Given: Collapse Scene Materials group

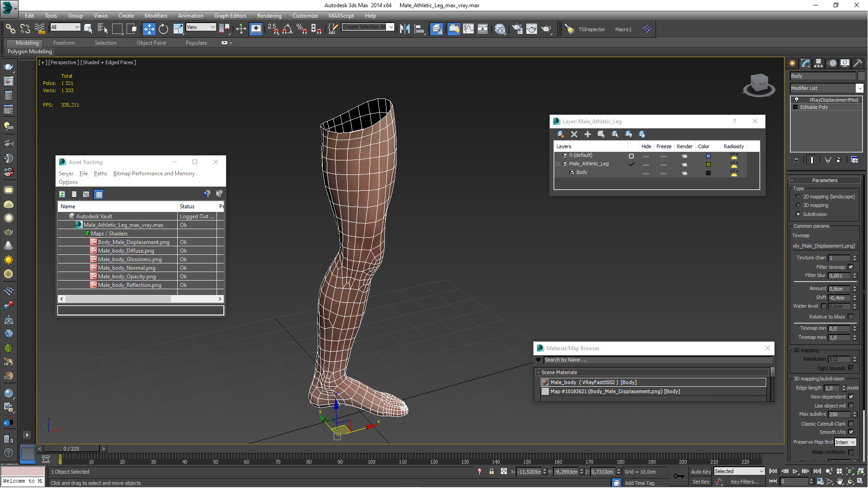Looking at the screenshot, I should click(538, 372).
